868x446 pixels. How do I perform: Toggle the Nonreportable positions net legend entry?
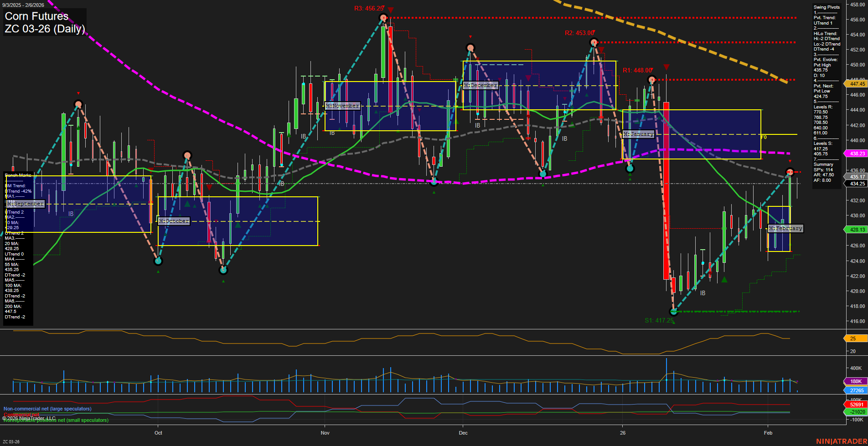(56, 420)
